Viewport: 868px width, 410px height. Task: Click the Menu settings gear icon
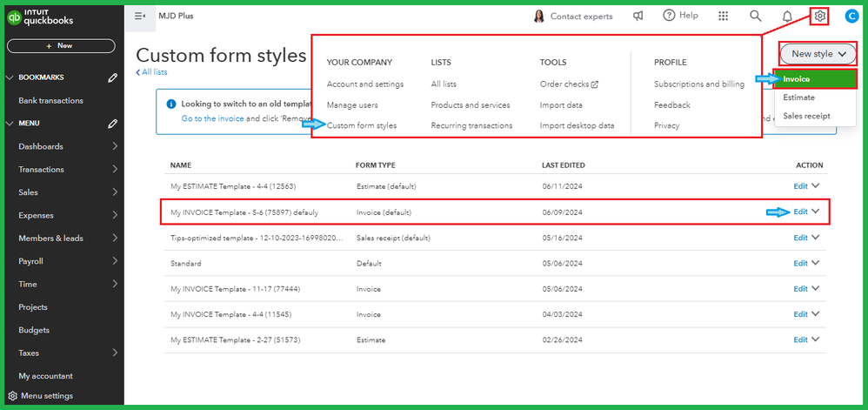coord(13,396)
